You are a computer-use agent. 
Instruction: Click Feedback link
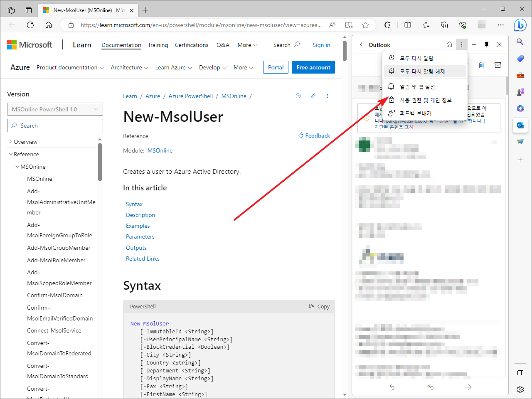click(314, 135)
